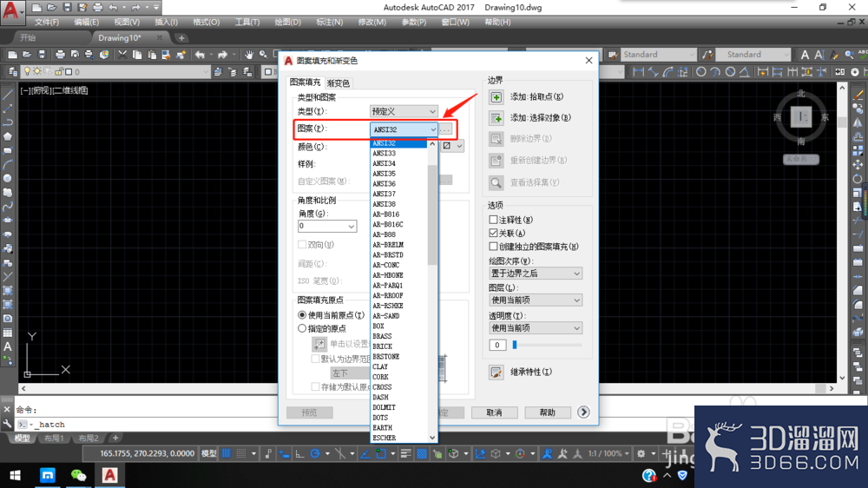Open the Modify (修改) menu
Image resolution: width=868 pixels, height=488 pixels.
tap(372, 23)
